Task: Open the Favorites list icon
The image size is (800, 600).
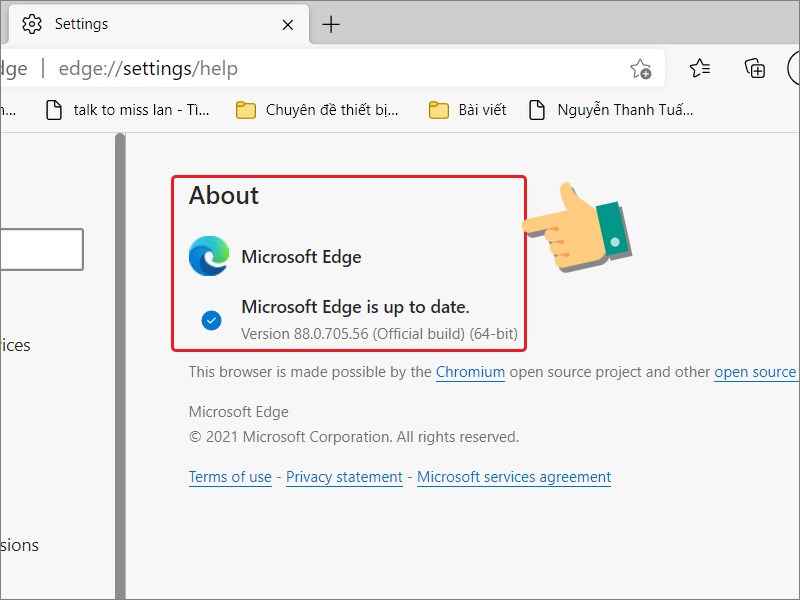Action: coord(699,68)
